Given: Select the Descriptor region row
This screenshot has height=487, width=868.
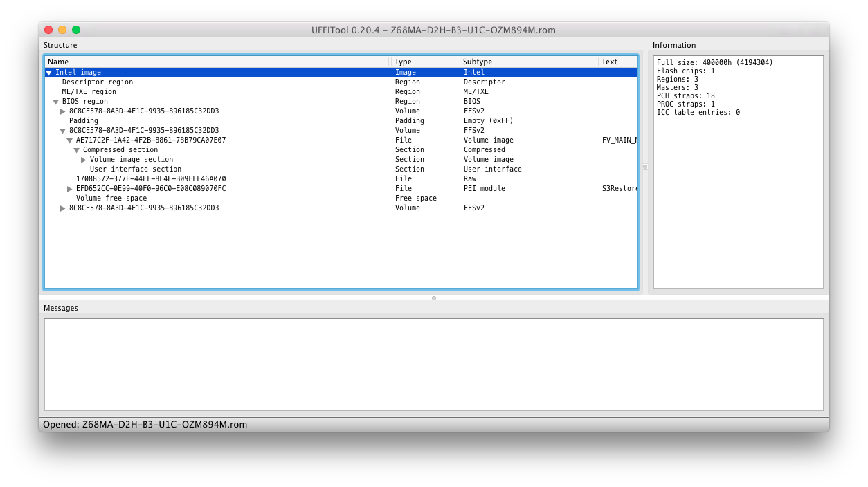Looking at the screenshot, I should pyautogui.click(x=97, y=82).
